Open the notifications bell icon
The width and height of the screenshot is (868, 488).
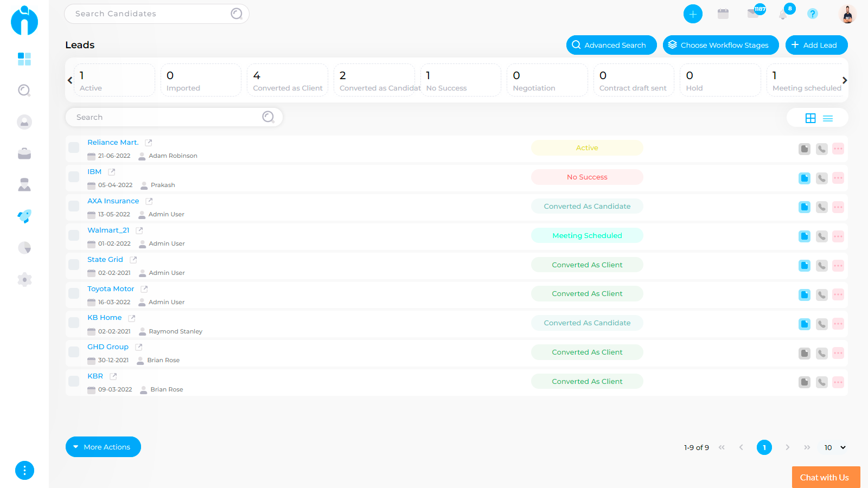[783, 14]
